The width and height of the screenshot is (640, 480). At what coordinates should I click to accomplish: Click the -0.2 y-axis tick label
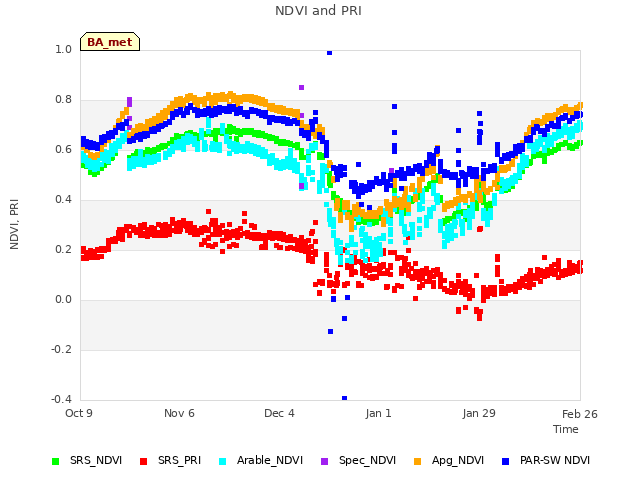point(61,349)
